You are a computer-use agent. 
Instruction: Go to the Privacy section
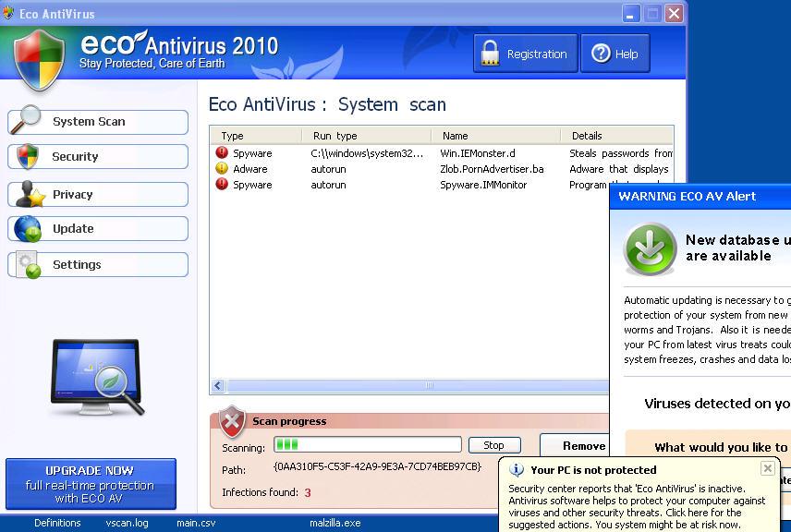pyautogui.click(x=98, y=194)
